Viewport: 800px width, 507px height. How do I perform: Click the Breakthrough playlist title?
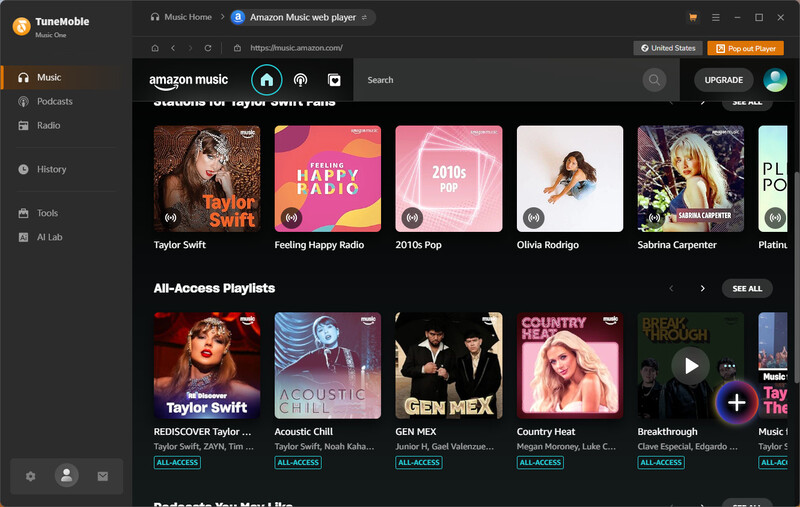click(667, 432)
